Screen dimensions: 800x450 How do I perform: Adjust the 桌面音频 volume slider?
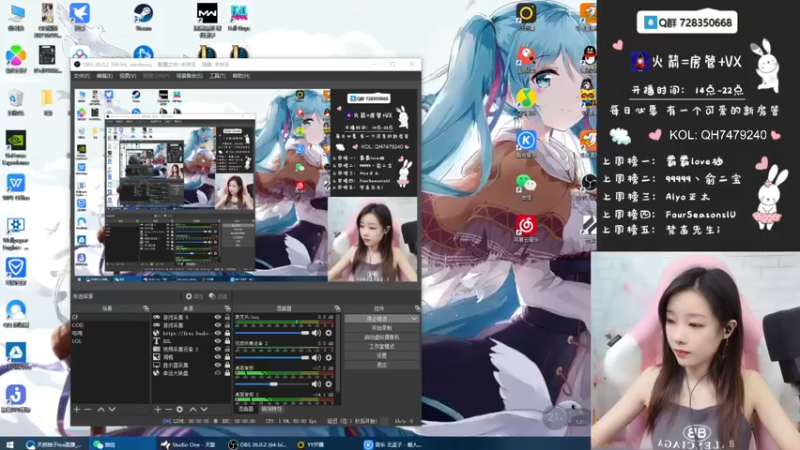tap(272, 384)
